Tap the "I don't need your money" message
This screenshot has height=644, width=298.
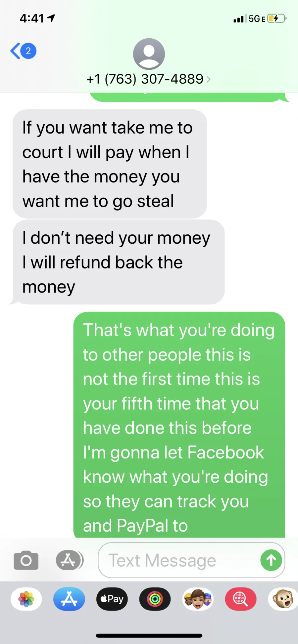pos(119,262)
